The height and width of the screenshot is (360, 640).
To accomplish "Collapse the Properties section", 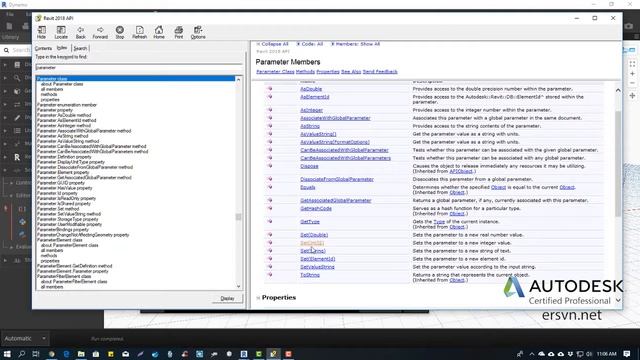I will [x=258, y=298].
